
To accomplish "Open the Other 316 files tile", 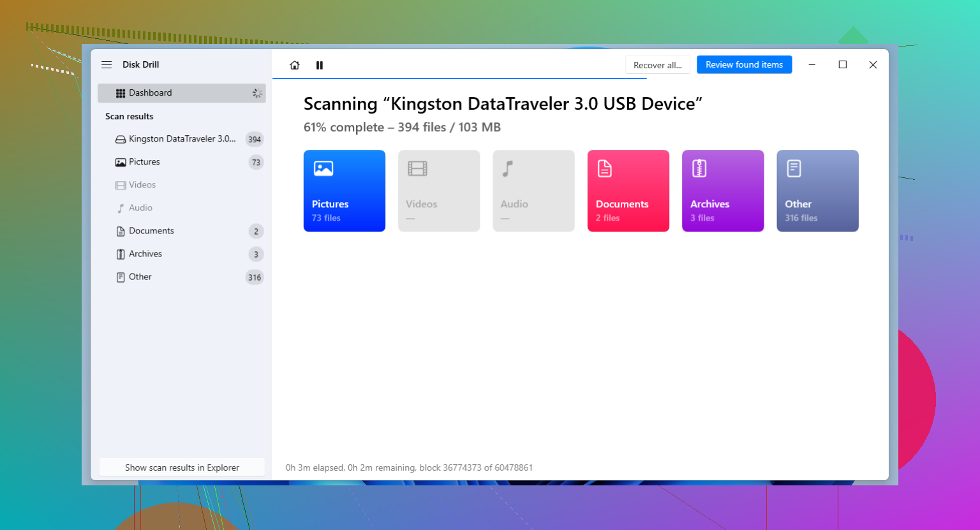I will [817, 191].
